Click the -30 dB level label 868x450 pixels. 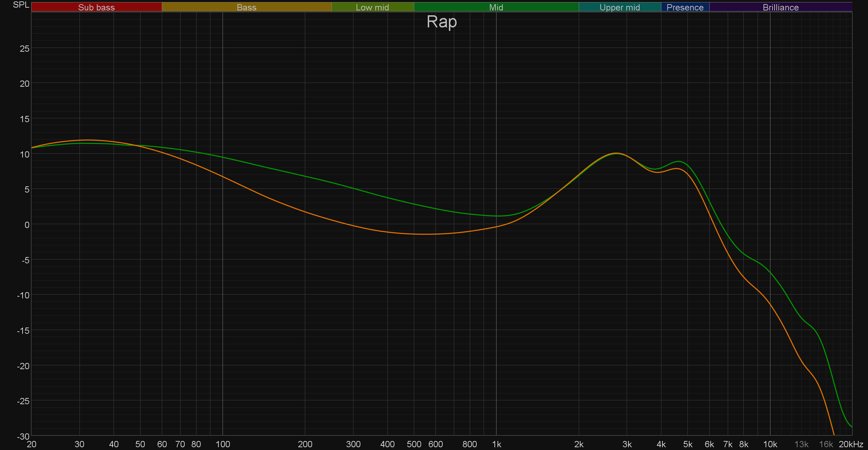pyautogui.click(x=23, y=436)
